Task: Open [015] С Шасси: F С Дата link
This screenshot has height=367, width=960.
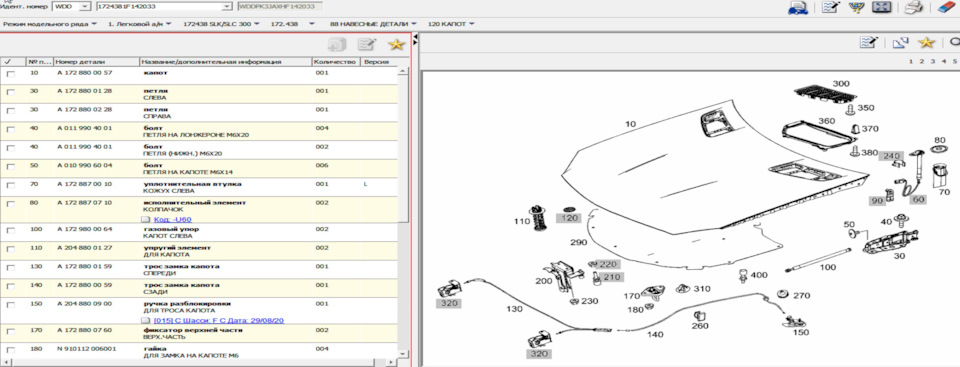Action: pos(219,320)
